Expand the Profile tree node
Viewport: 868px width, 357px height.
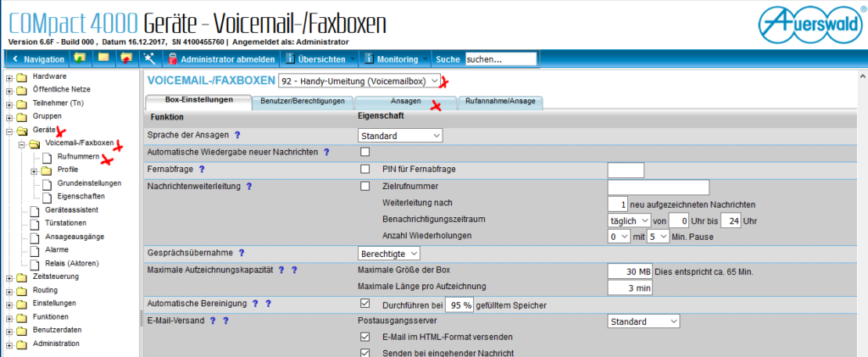[x=34, y=171]
